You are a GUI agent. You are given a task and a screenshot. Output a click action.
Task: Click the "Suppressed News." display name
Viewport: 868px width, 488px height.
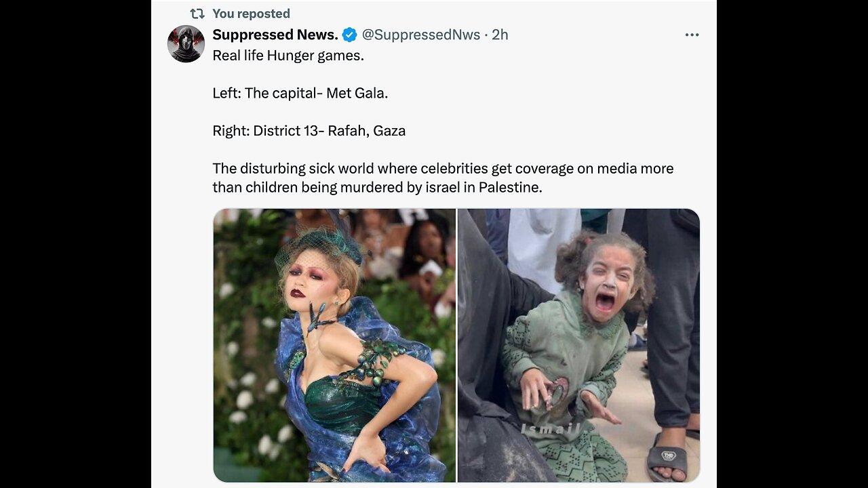275,35
